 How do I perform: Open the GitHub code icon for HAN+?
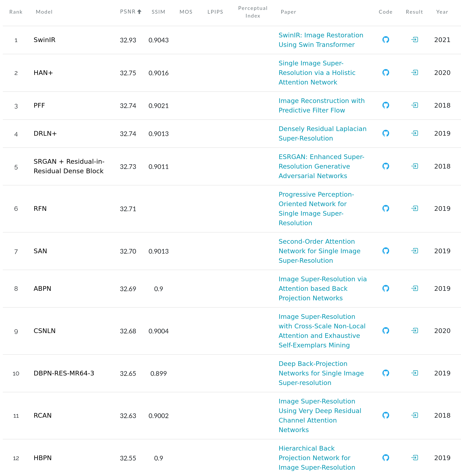point(386,73)
